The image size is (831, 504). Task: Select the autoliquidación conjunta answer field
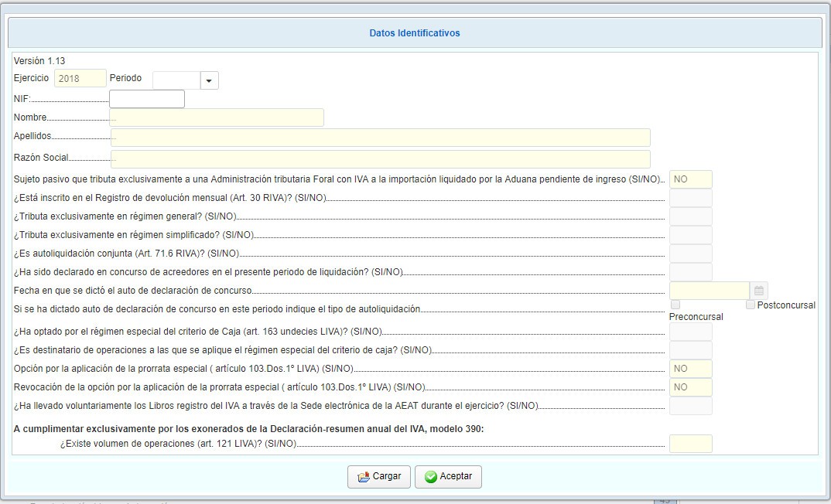[x=690, y=254]
